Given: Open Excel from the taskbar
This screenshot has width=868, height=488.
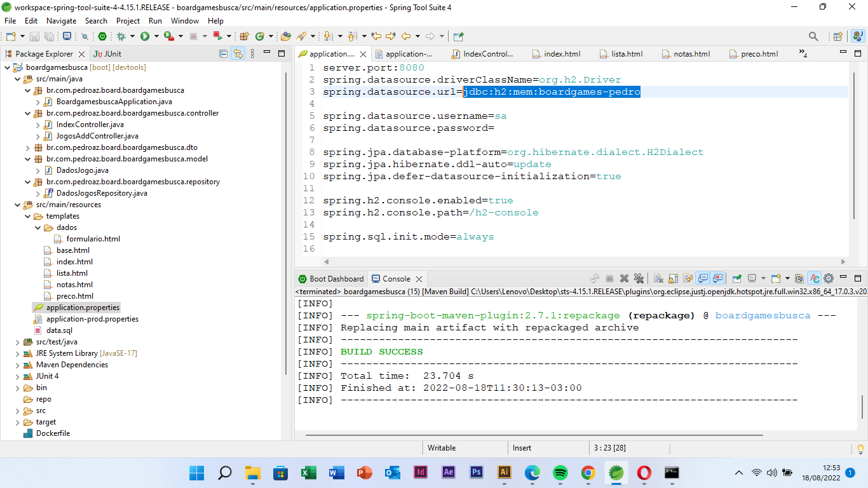Looking at the screenshot, I should point(308,473).
